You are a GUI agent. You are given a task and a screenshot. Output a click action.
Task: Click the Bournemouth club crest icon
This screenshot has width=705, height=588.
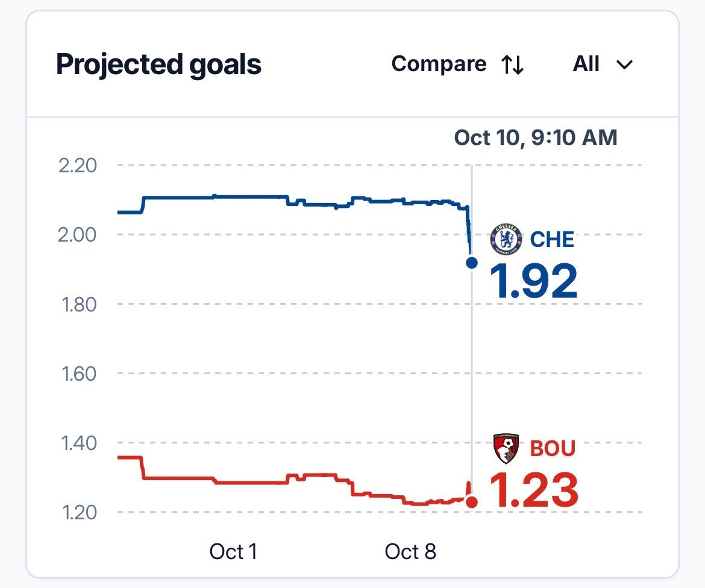coord(506,448)
